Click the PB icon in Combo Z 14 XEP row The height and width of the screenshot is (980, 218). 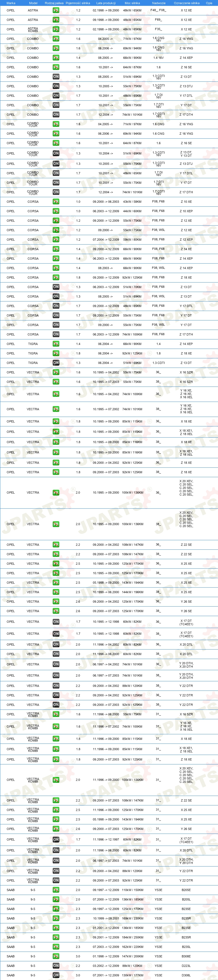[56, 58]
